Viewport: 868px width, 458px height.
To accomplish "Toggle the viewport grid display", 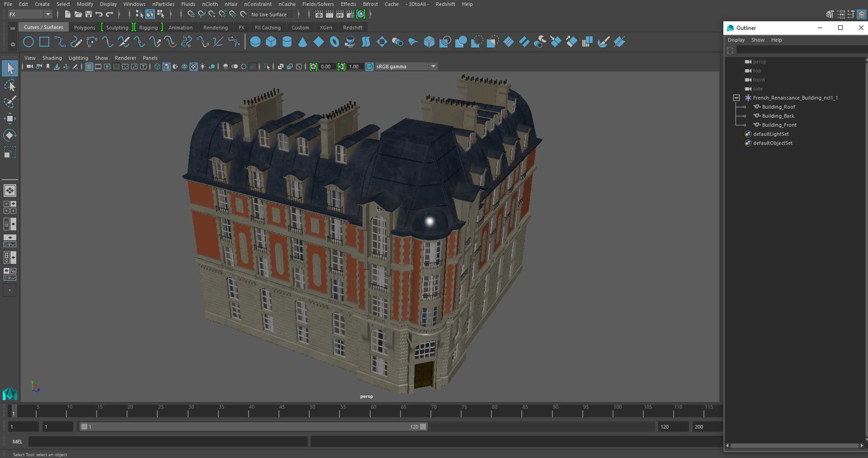I will [x=89, y=67].
